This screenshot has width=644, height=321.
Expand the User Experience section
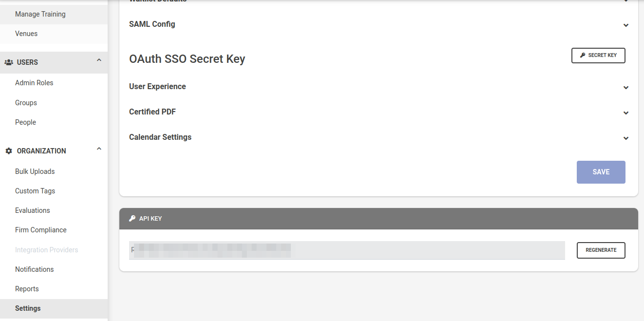coord(626,88)
